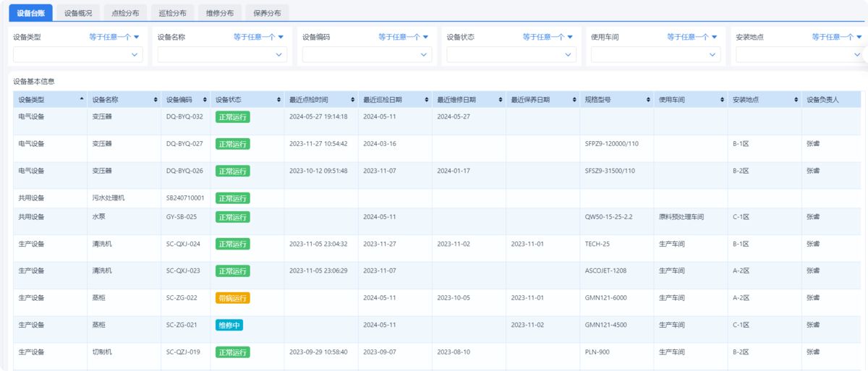Click device code SB240710001

click(185, 197)
